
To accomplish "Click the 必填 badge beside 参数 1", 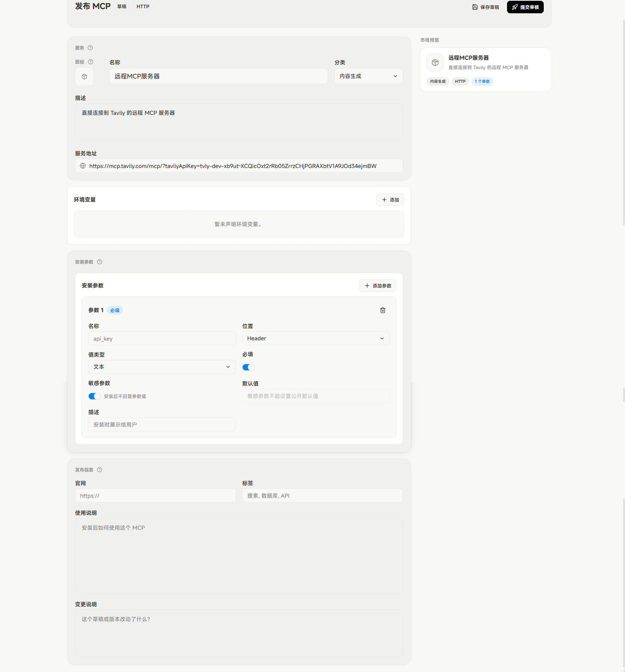I will click(115, 310).
